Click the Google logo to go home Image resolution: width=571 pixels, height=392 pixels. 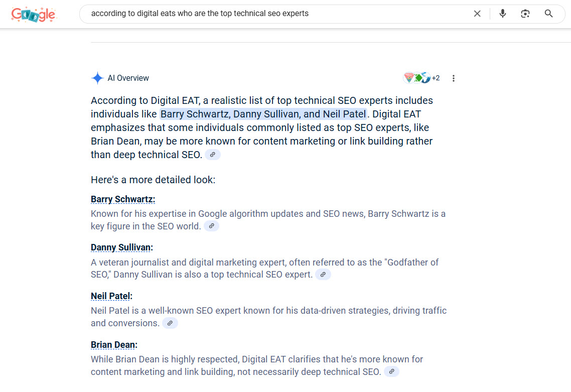point(34,15)
